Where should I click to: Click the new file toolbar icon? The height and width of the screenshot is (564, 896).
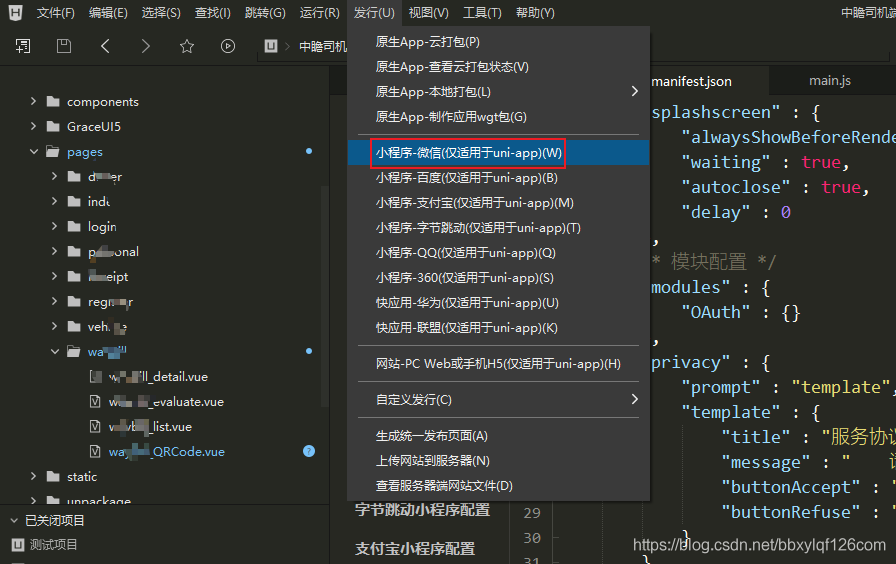(23, 46)
